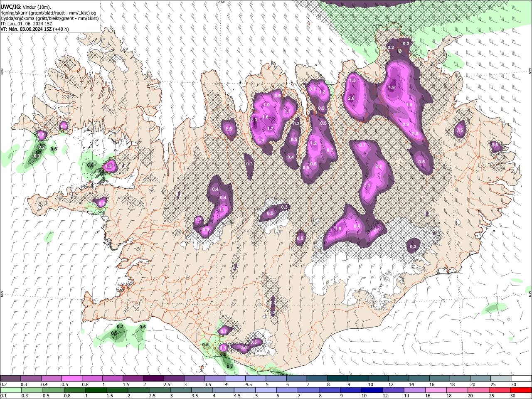Click the 1.6 snowfall value on the map
532x399 pixels.
click(x=265, y=117)
